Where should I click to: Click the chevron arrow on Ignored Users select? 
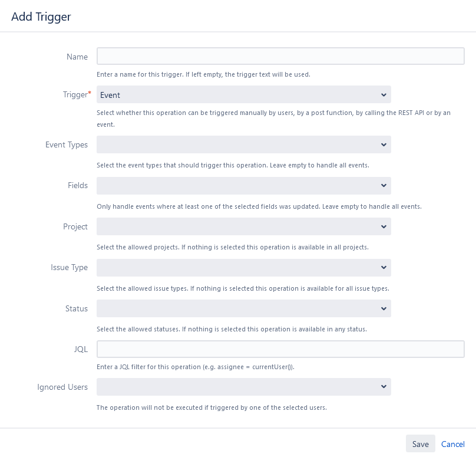click(384, 386)
